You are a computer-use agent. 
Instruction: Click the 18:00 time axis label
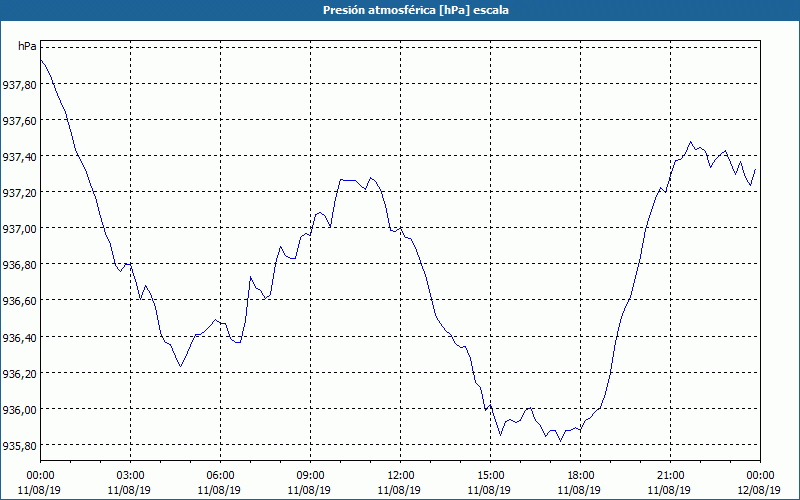581,476
